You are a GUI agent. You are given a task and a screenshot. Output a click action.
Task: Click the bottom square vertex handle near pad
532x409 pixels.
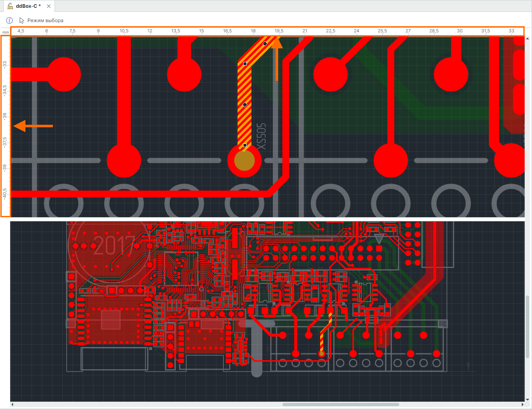coord(245,145)
